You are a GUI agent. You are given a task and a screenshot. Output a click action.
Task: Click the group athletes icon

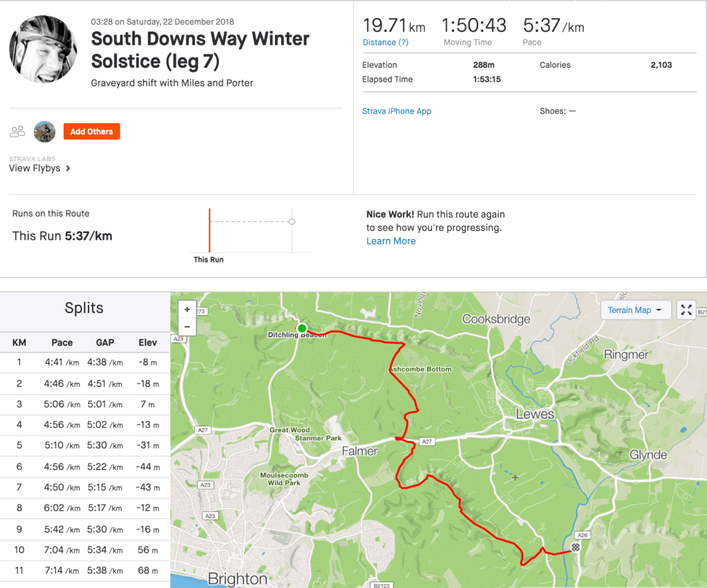coord(18,131)
